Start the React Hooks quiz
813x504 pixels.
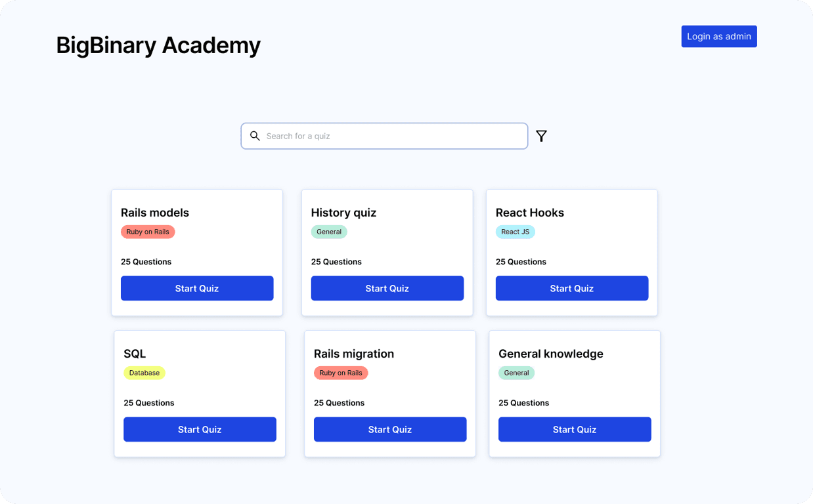tap(571, 288)
